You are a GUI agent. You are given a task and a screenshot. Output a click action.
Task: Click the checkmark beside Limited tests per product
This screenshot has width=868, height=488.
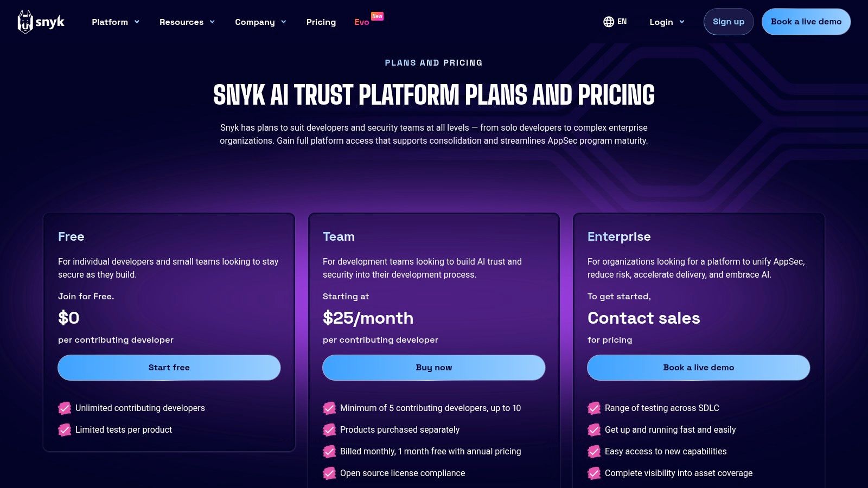click(65, 429)
